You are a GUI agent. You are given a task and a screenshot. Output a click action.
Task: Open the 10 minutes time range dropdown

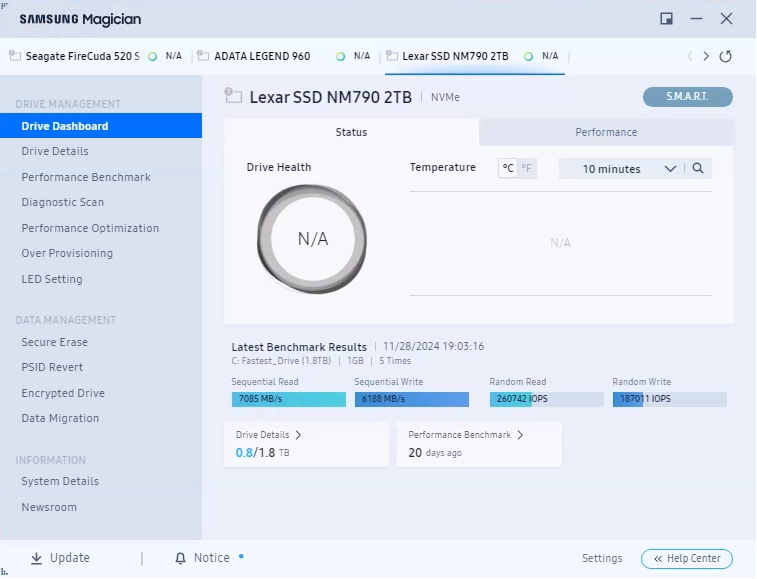point(621,169)
